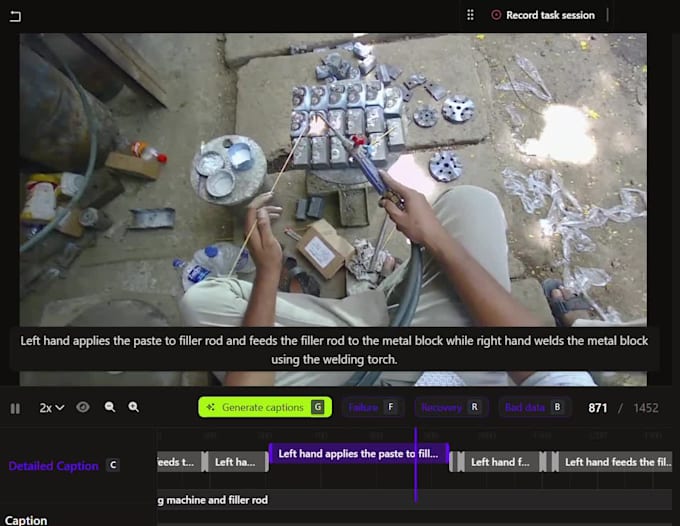Select 'Left hand feeds the fil..' segment
Screen dimensions: 680x526
615,462
